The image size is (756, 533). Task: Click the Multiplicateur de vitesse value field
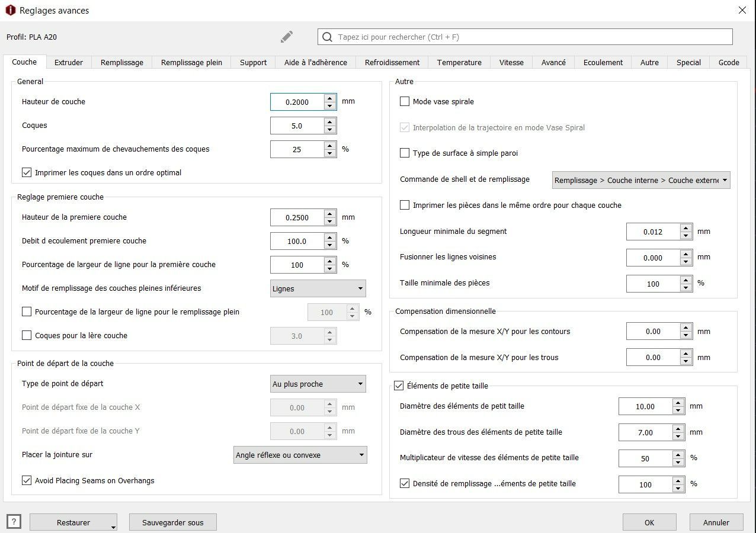click(x=645, y=458)
